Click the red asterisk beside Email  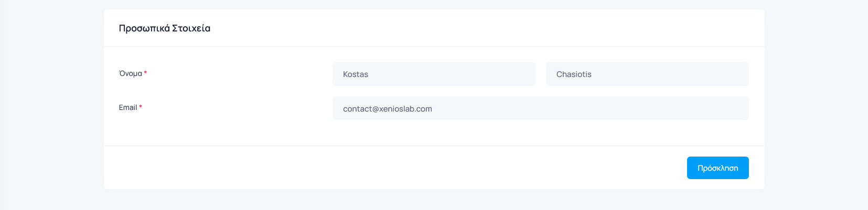[x=141, y=107]
